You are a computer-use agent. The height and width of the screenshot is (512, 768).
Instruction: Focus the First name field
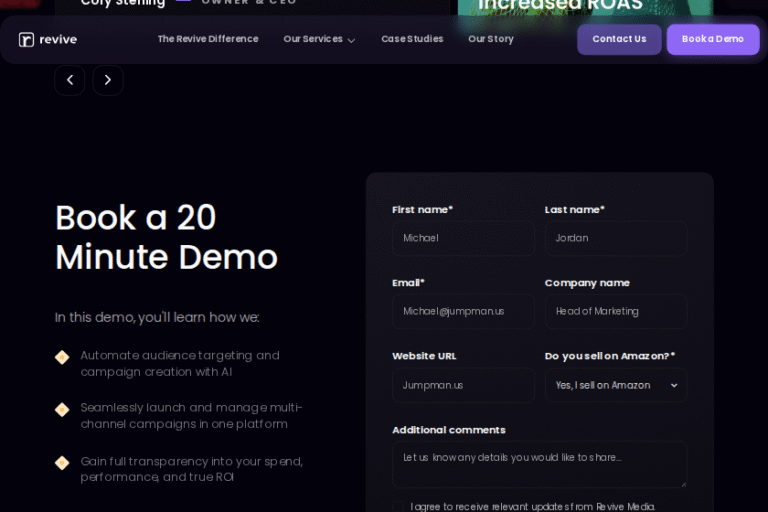462,238
